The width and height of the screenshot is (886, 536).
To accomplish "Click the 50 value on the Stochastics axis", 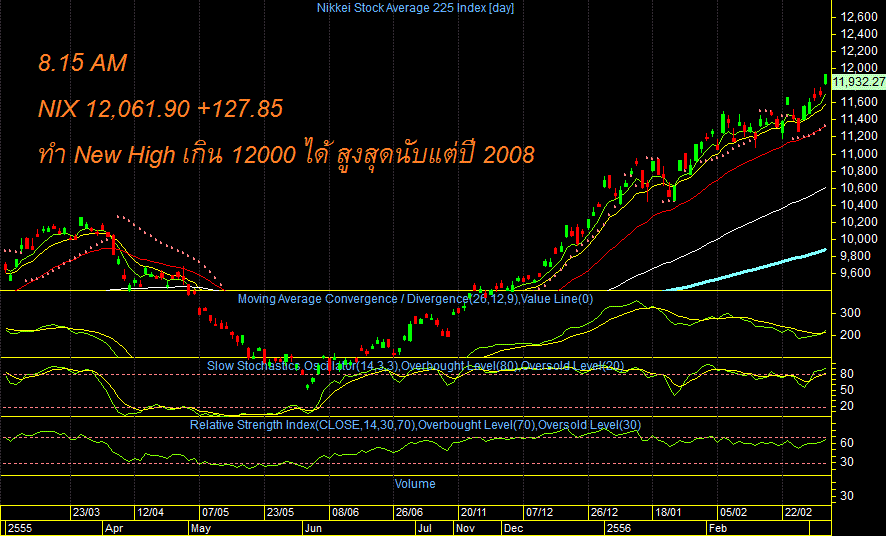I will [847, 390].
